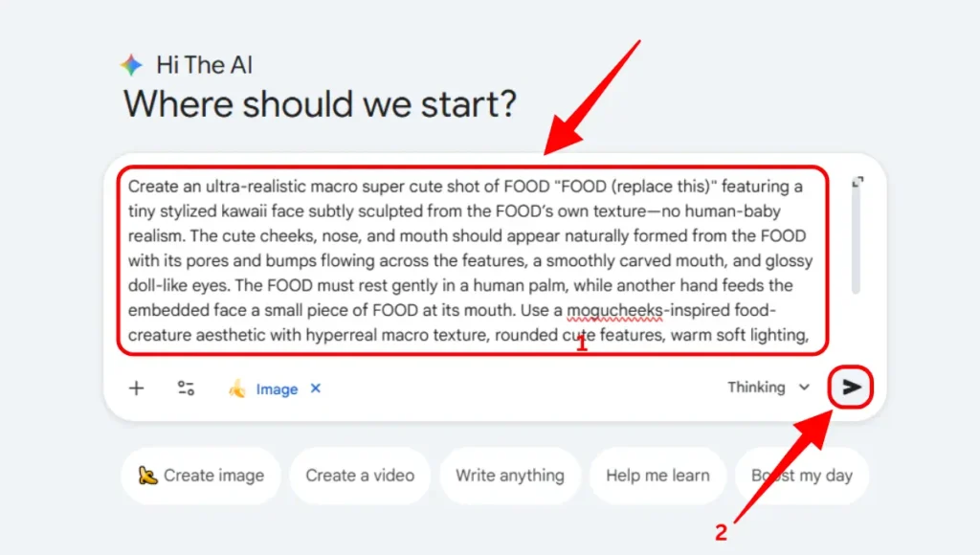Click the Gemini sparkle logo above the greeting
Screen dimensions: 980x555
[x=130, y=63]
